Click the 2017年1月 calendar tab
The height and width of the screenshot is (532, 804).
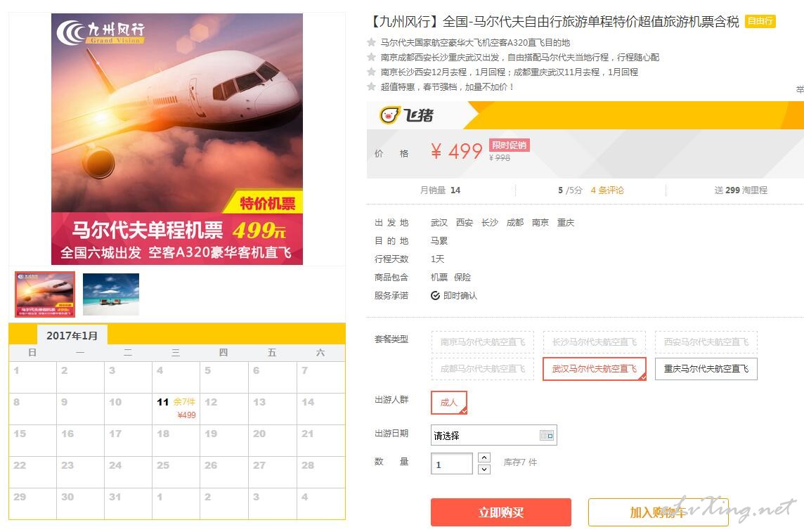[72, 336]
